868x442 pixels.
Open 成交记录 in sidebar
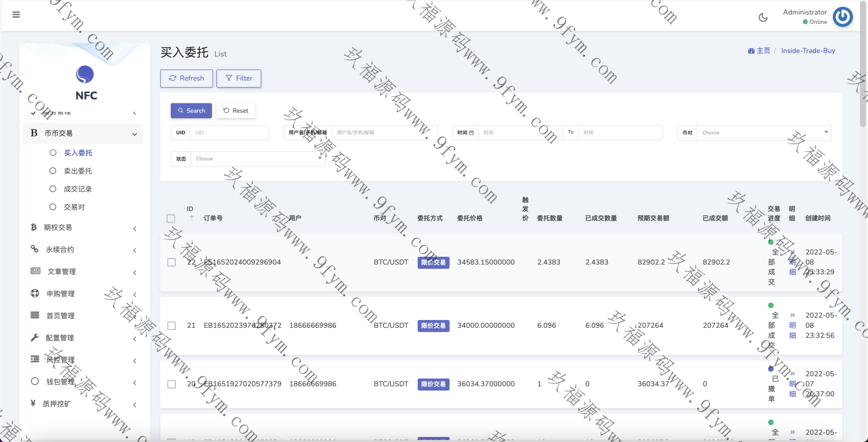pyautogui.click(x=78, y=189)
